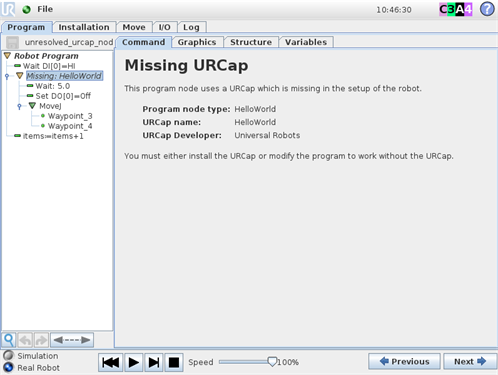Click the stop program button

174,362
